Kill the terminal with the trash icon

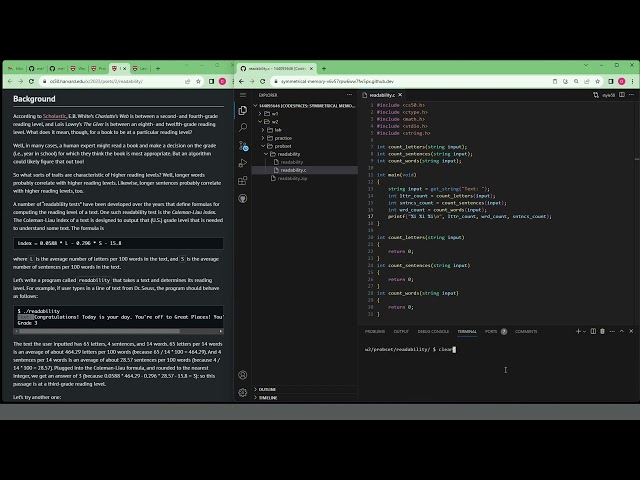tap(602, 331)
